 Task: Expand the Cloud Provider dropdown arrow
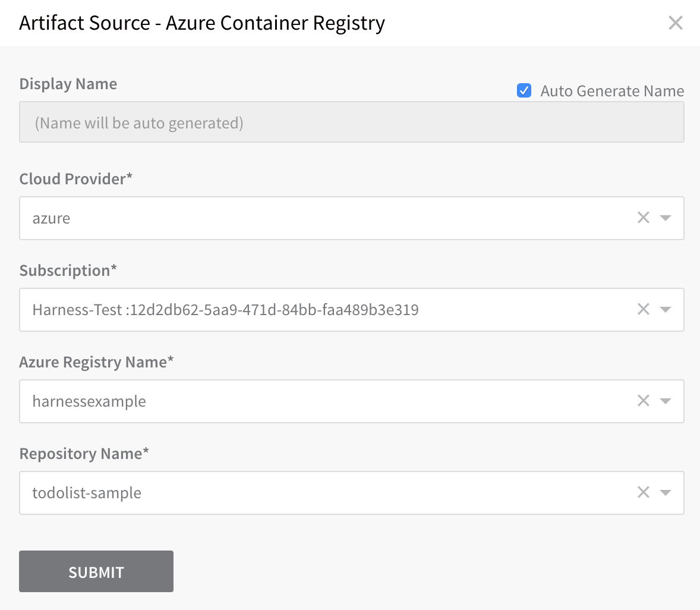coord(666,218)
